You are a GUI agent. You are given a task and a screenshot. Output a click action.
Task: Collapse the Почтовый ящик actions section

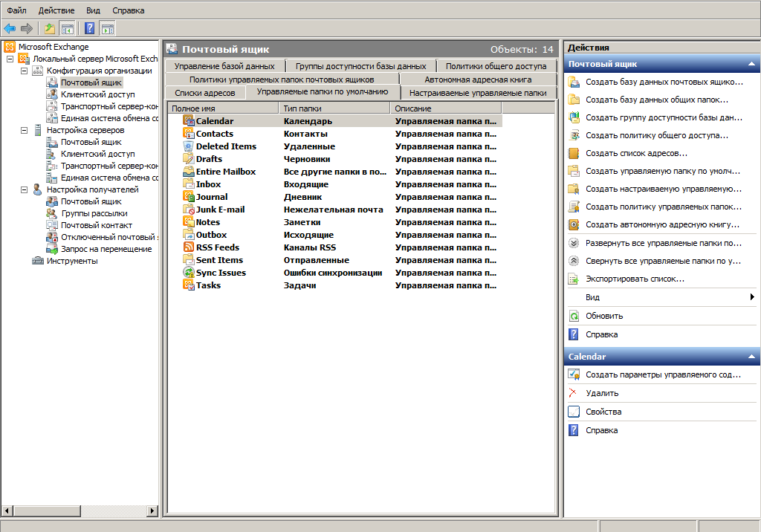click(751, 64)
